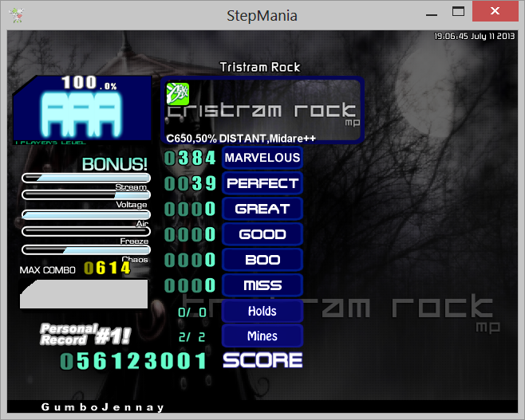Image resolution: width=525 pixels, height=420 pixels.
Task: Click the mines count 2/ 2
Action: coord(192,337)
